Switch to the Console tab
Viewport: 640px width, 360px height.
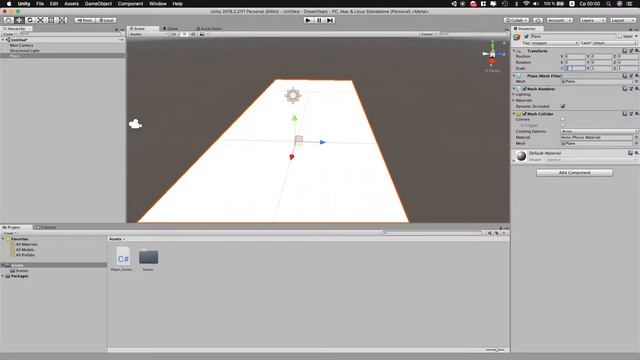click(46, 227)
